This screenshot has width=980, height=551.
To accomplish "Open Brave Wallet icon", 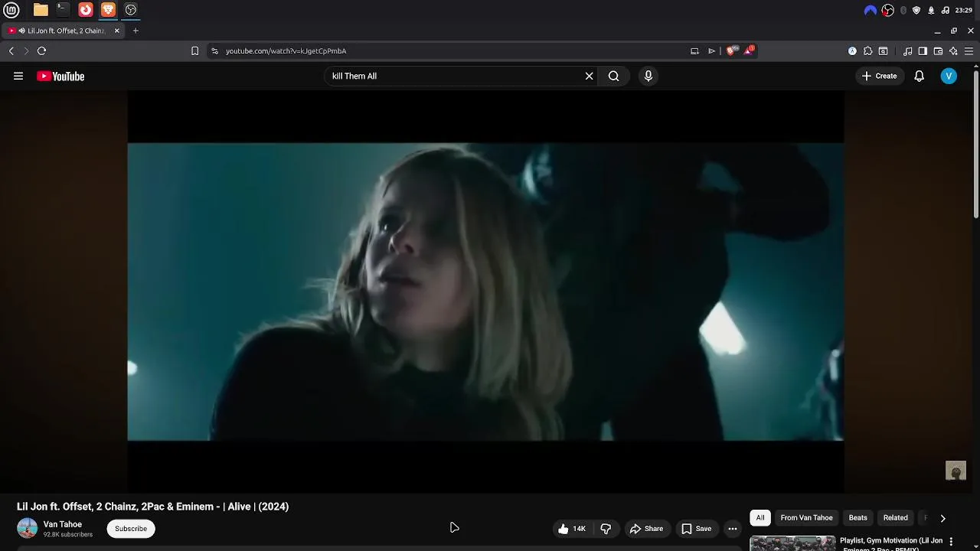I will point(938,51).
